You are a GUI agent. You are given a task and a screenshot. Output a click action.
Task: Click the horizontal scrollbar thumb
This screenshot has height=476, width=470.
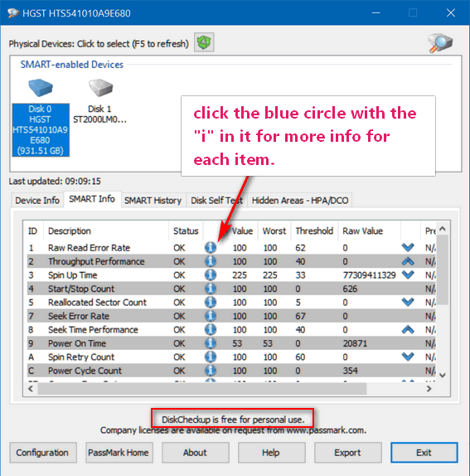(202, 389)
